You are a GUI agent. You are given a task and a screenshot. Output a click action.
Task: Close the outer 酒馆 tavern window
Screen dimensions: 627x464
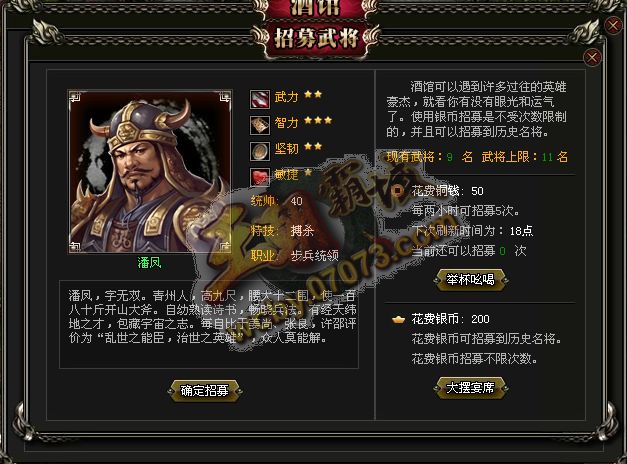(x=613, y=26)
